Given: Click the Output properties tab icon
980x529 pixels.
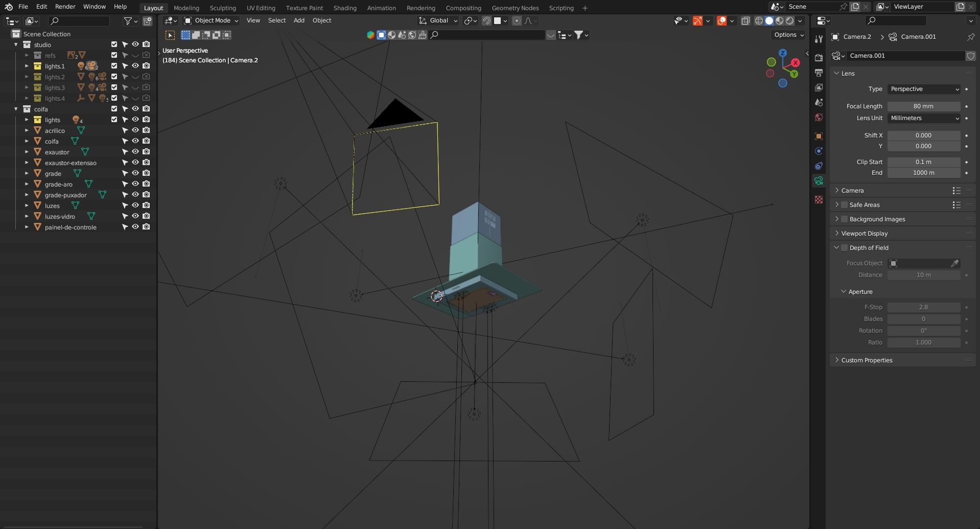Looking at the screenshot, I should point(819,73).
